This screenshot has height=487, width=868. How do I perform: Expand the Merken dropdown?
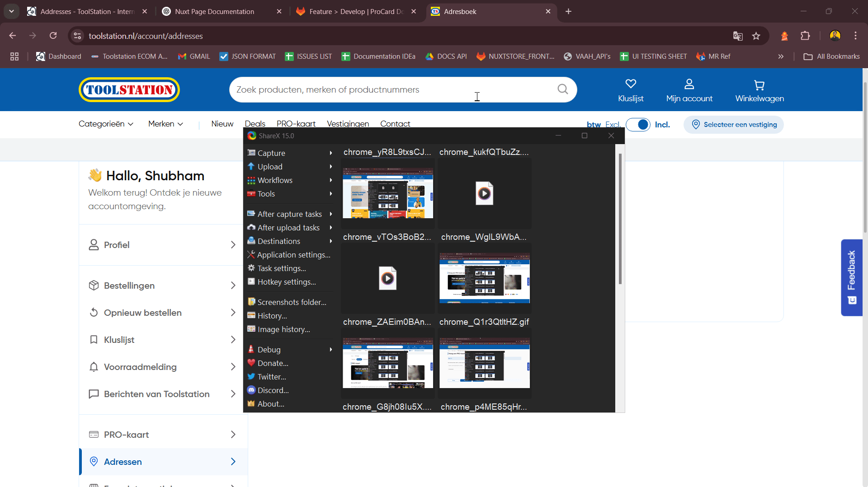(x=165, y=124)
